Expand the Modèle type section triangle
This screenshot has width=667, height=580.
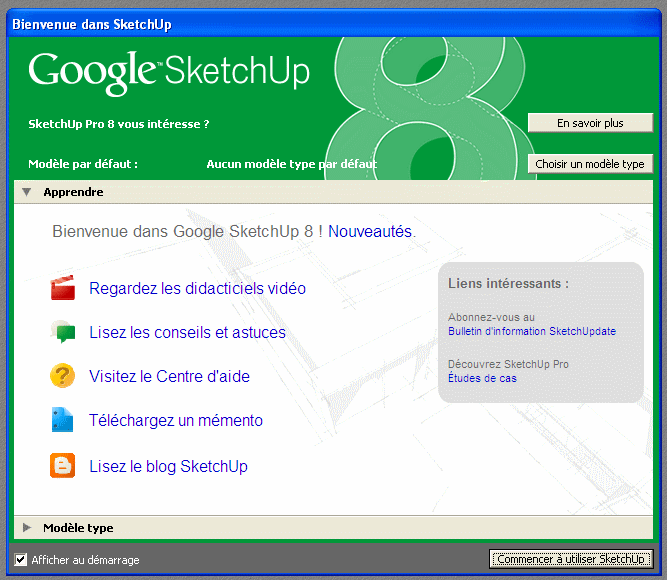point(27,528)
